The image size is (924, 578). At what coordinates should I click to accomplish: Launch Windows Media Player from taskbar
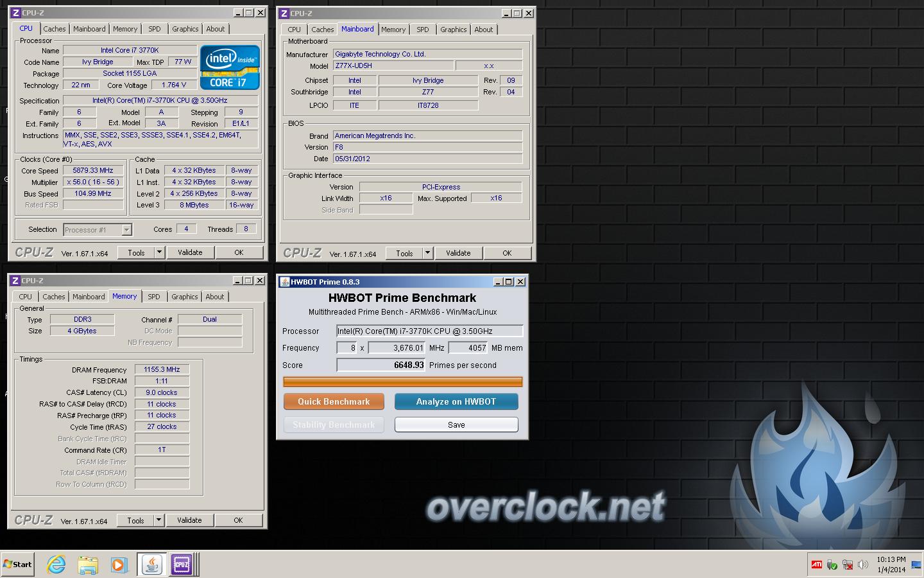click(x=118, y=565)
